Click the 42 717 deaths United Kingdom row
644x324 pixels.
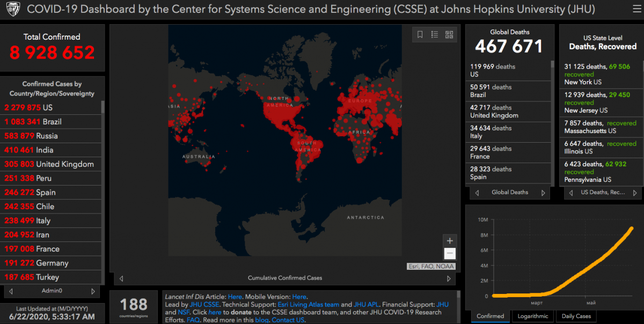coord(508,112)
